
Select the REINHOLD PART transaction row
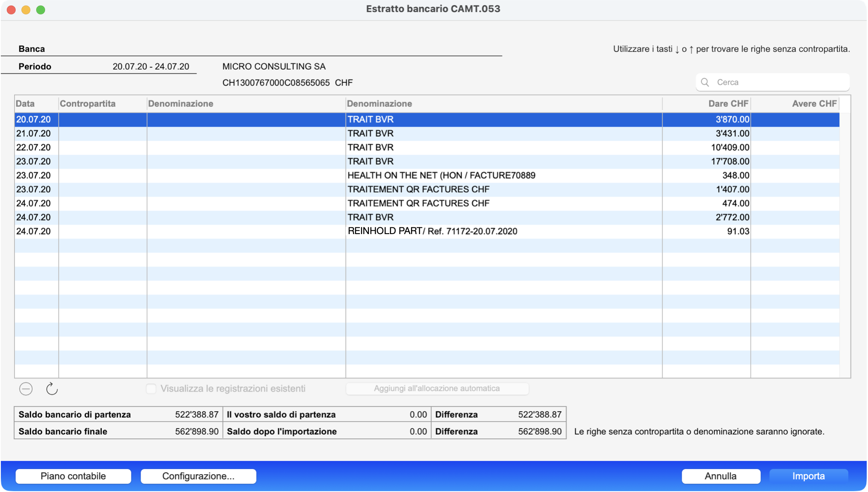432,232
